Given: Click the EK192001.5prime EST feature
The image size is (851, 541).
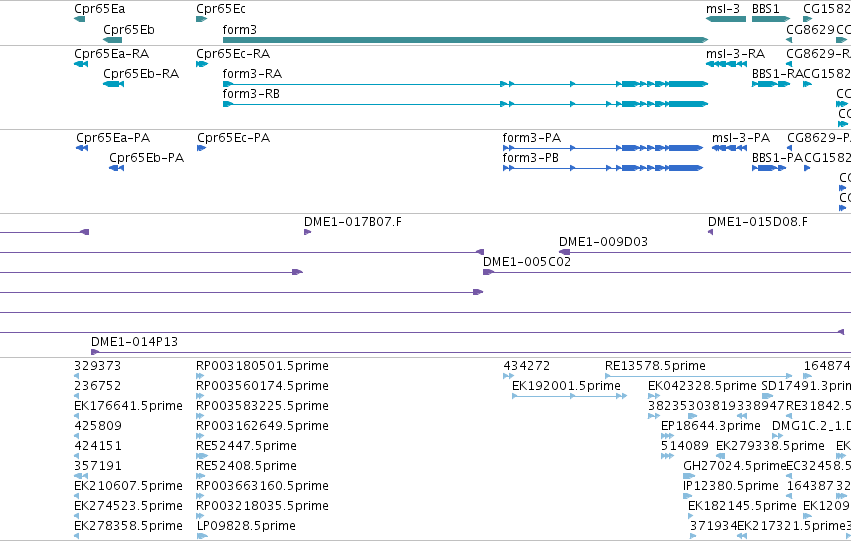Looking at the screenshot, I should point(569,396).
